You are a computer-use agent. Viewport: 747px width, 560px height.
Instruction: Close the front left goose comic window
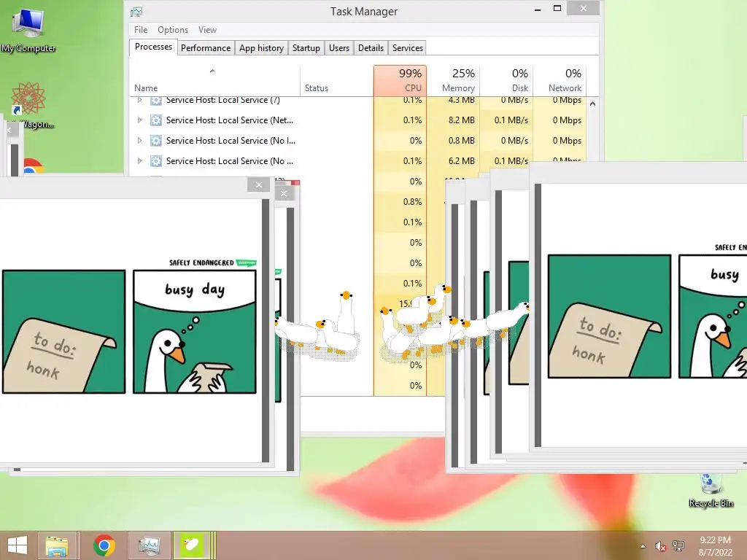(x=259, y=184)
